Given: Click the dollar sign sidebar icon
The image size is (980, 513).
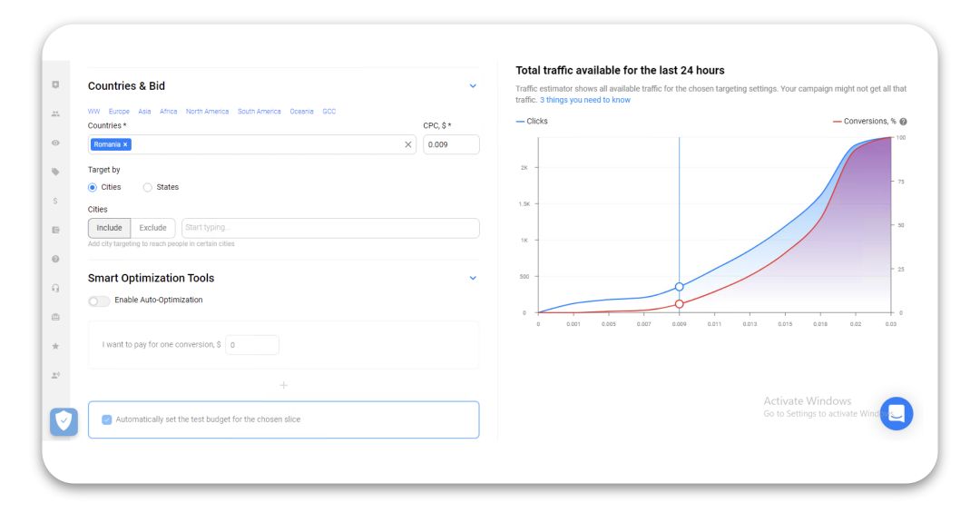Looking at the screenshot, I should [55, 201].
